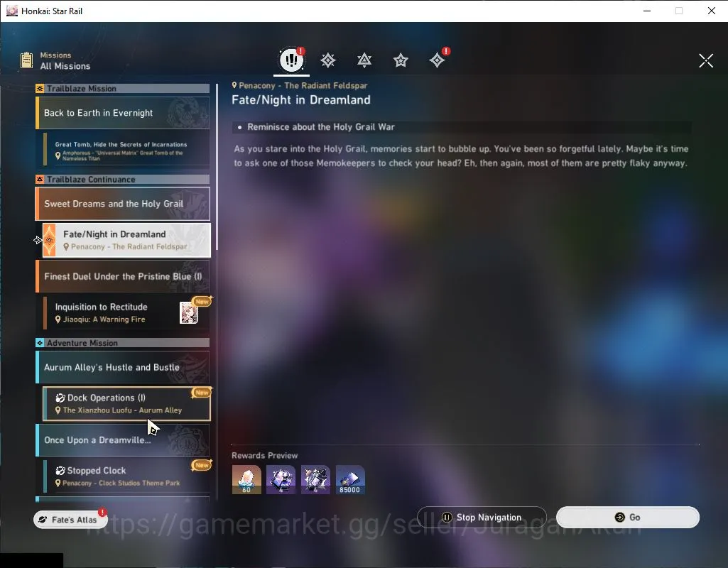Screen dimensions: 728x568
Task: Switch to Companion Mission star tab
Action: [x=401, y=60]
